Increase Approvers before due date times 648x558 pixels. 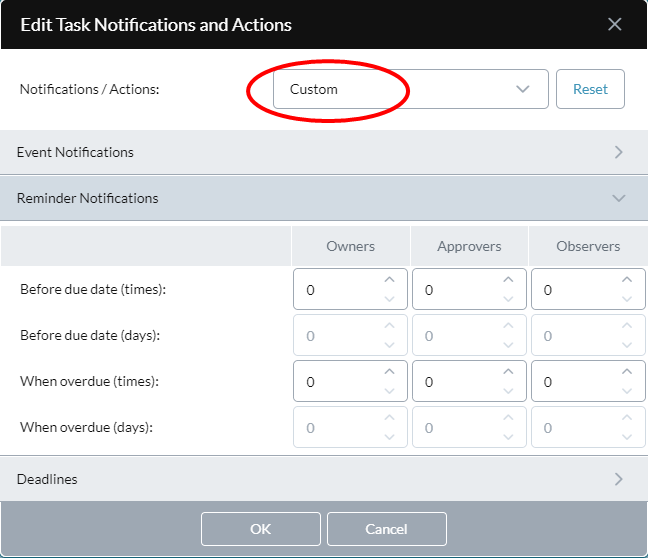(508, 280)
